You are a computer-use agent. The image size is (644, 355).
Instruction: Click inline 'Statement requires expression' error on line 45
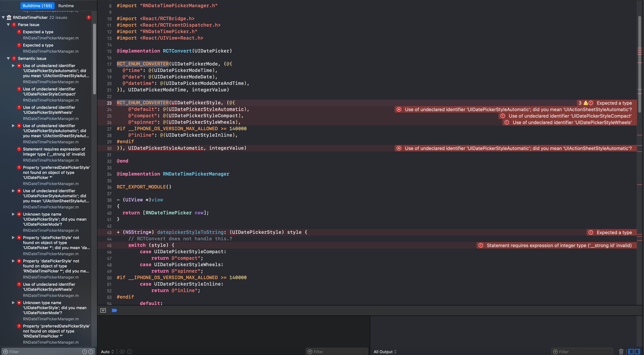coord(559,246)
